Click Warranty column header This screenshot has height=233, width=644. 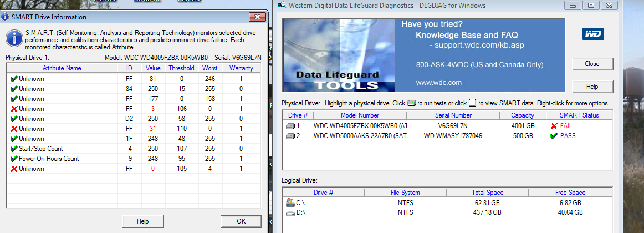tap(241, 68)
